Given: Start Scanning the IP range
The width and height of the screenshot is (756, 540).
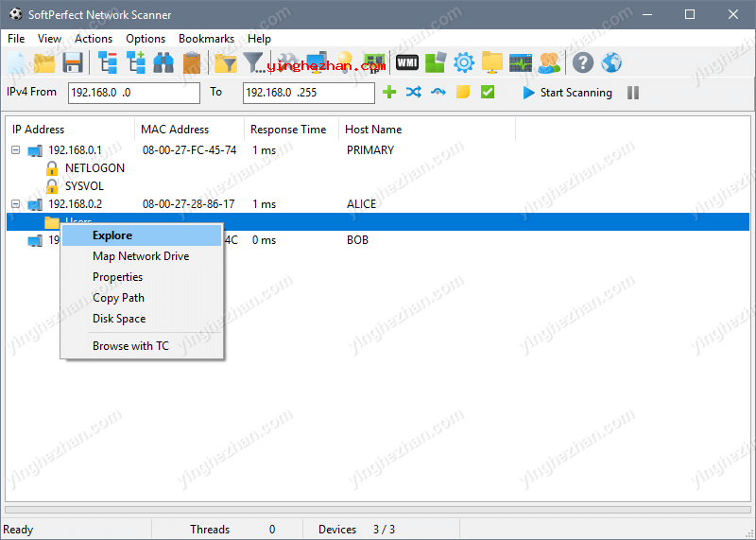Looking at the screenshot, I should click(568, 93).
